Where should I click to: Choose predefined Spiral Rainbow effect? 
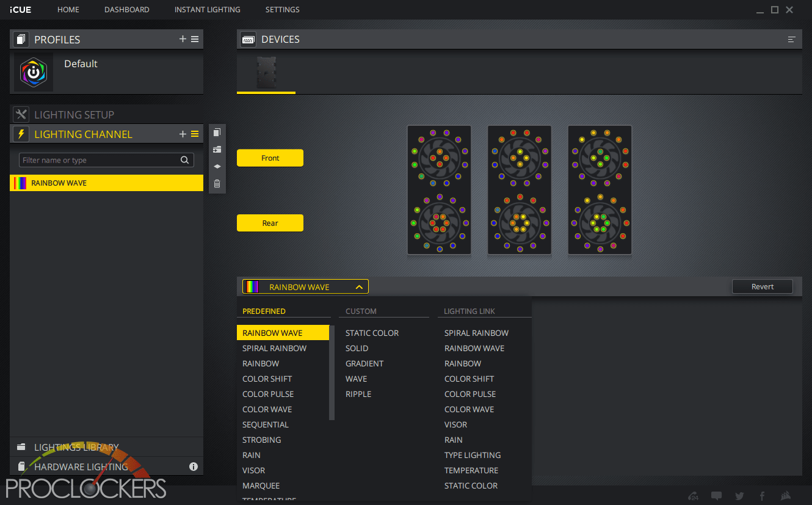point(274,348)
